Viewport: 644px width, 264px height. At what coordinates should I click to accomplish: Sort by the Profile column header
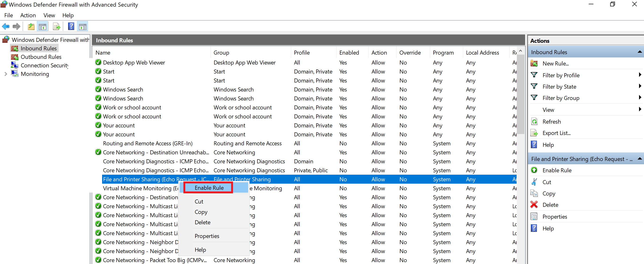click(314, 52)
